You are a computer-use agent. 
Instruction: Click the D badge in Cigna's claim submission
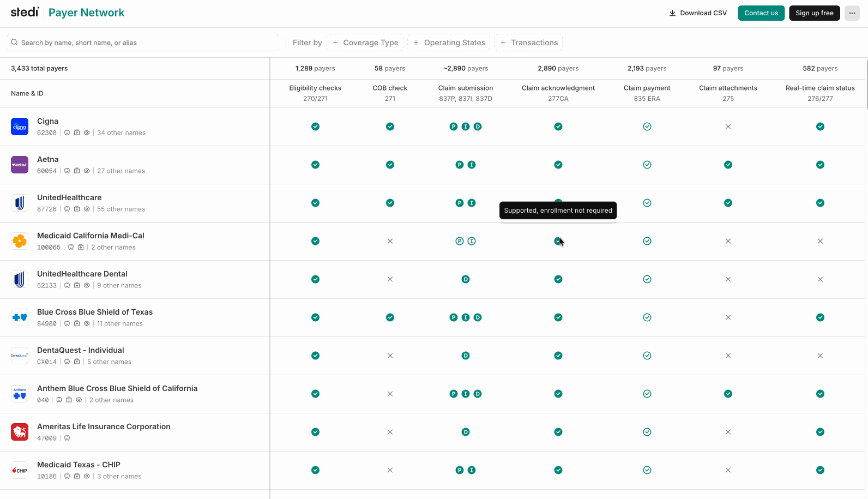coord(478,127)
